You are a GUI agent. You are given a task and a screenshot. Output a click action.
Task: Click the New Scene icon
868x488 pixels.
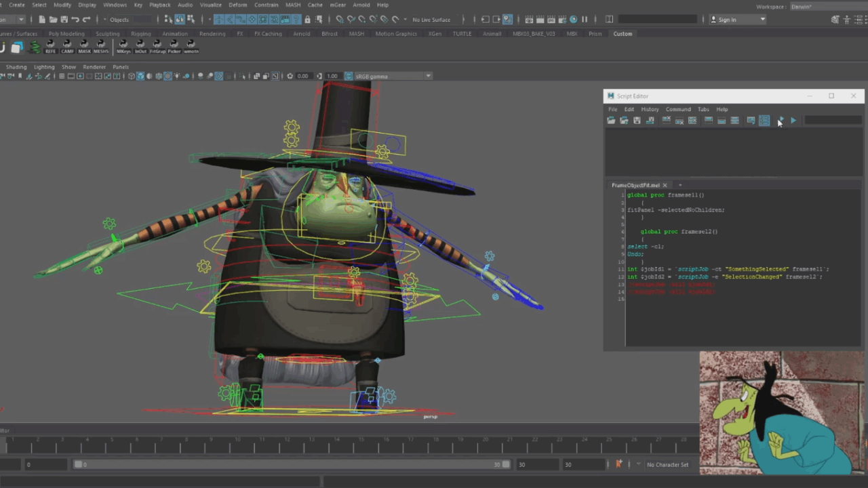click(x=42, y=20)
